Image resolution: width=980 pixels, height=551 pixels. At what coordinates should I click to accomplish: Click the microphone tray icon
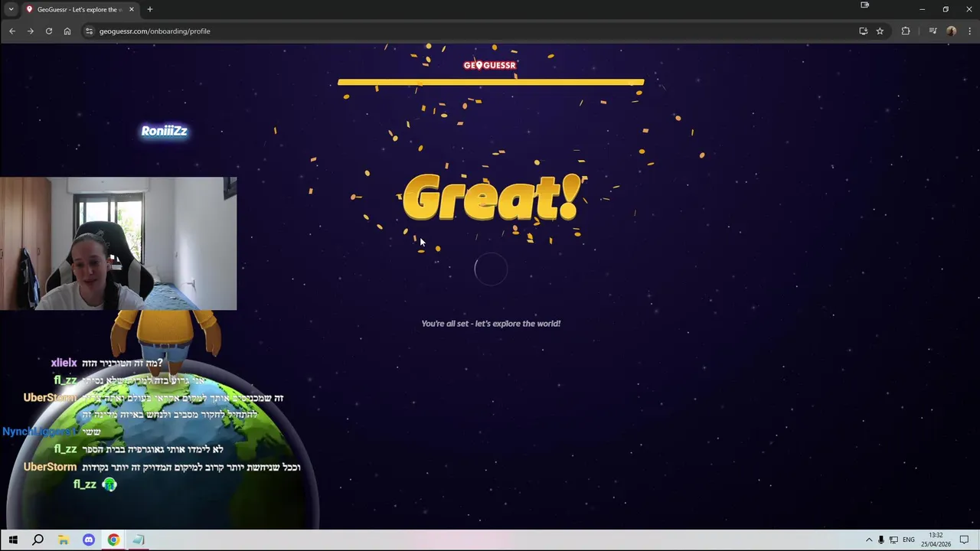881,540
